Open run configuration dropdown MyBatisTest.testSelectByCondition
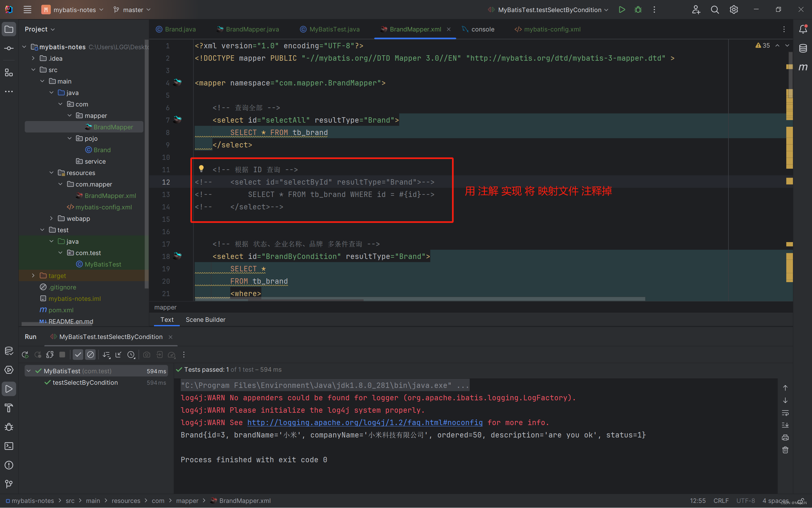 pos(549,10)
